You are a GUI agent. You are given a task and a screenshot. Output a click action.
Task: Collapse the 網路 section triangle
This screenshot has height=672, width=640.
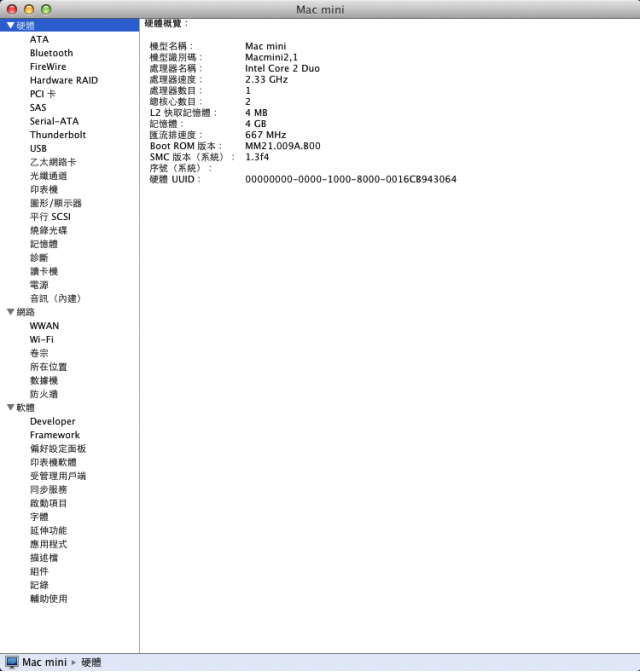point(10,312)
